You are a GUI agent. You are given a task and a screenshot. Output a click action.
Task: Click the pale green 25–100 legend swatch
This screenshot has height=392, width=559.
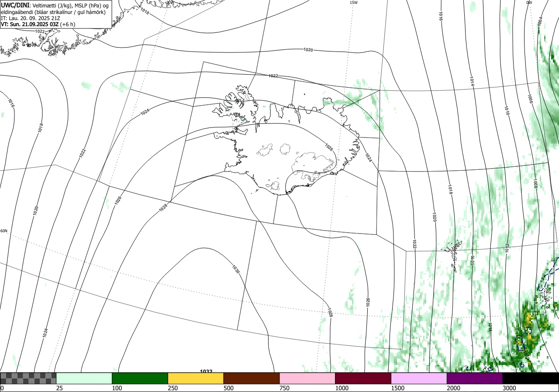click(84, 378)
